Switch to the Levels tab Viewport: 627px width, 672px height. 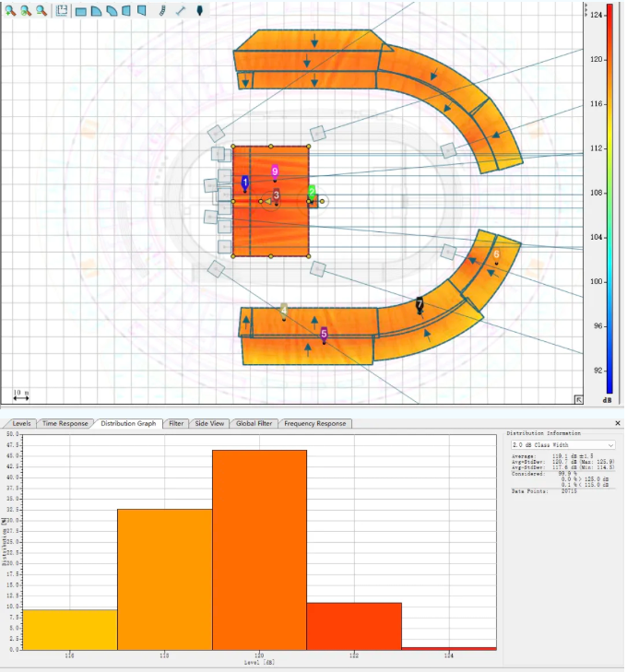21,423
